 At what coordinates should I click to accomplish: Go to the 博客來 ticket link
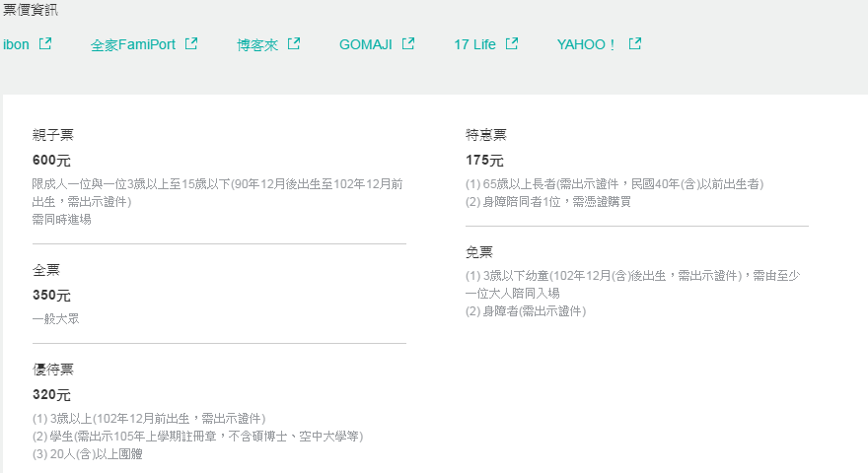(257, 44)
